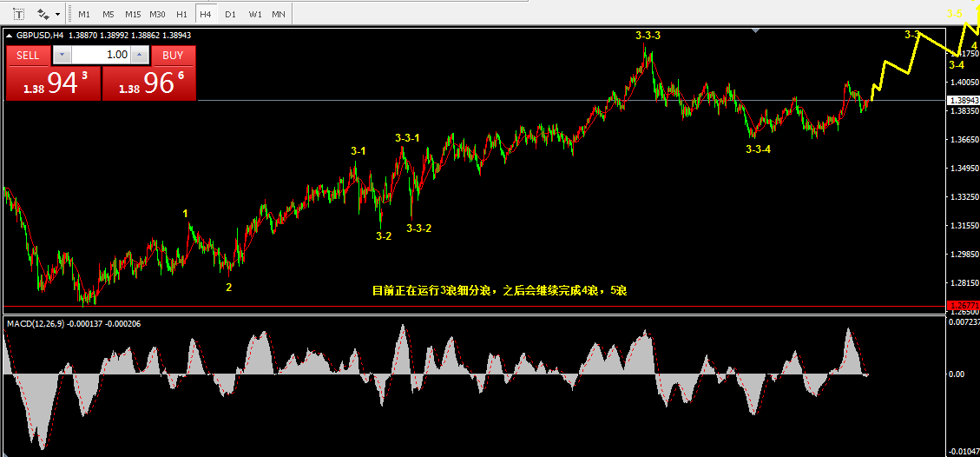Select the text label tool icon
This screenshot has width=980, height=457.
point(19,13)
